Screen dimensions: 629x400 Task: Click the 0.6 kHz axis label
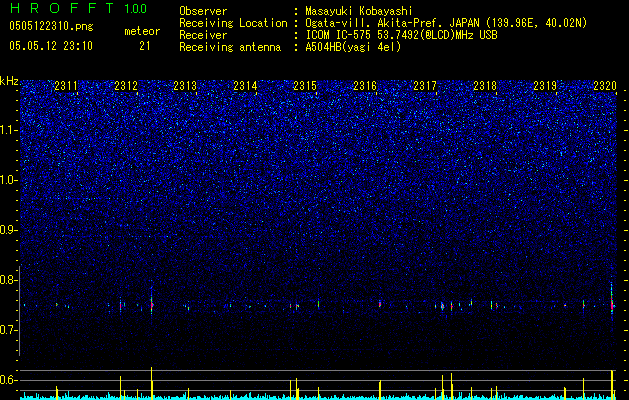click(x=9, y=380)
